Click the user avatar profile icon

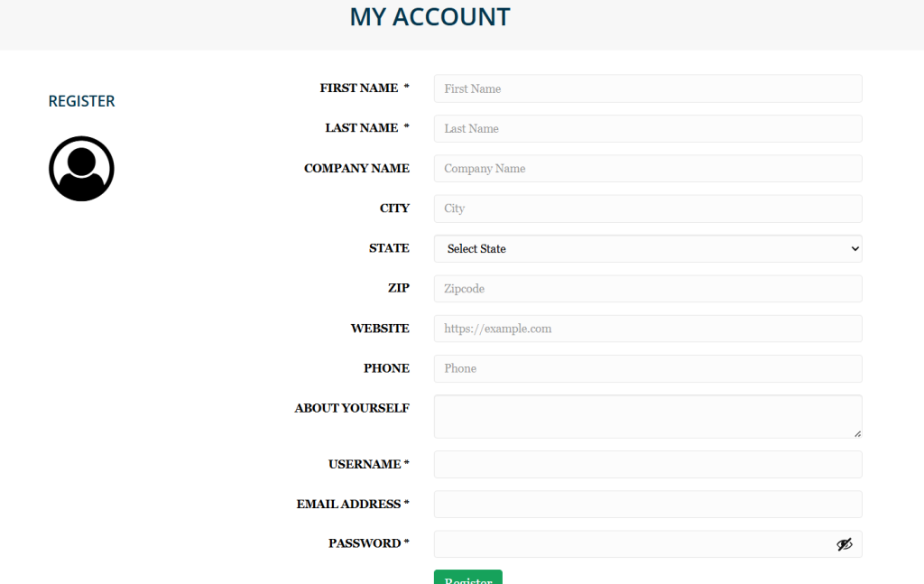click(x=81, y=169)
